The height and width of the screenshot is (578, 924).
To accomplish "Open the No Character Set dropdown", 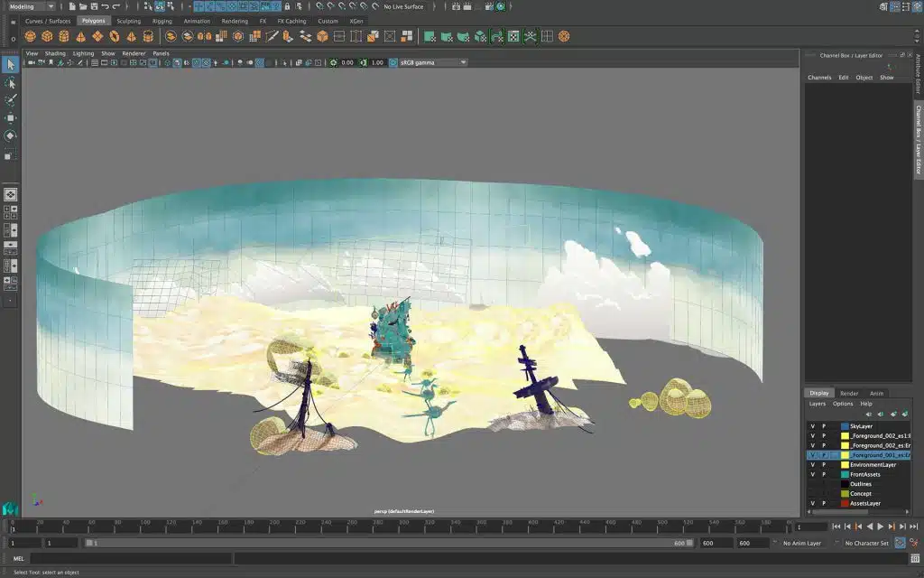I will [x=866, y=543].
